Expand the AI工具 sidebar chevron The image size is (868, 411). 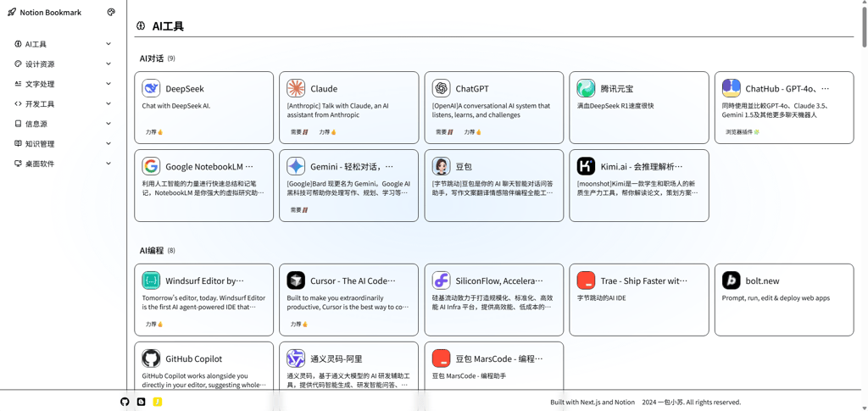coord(108,44)
